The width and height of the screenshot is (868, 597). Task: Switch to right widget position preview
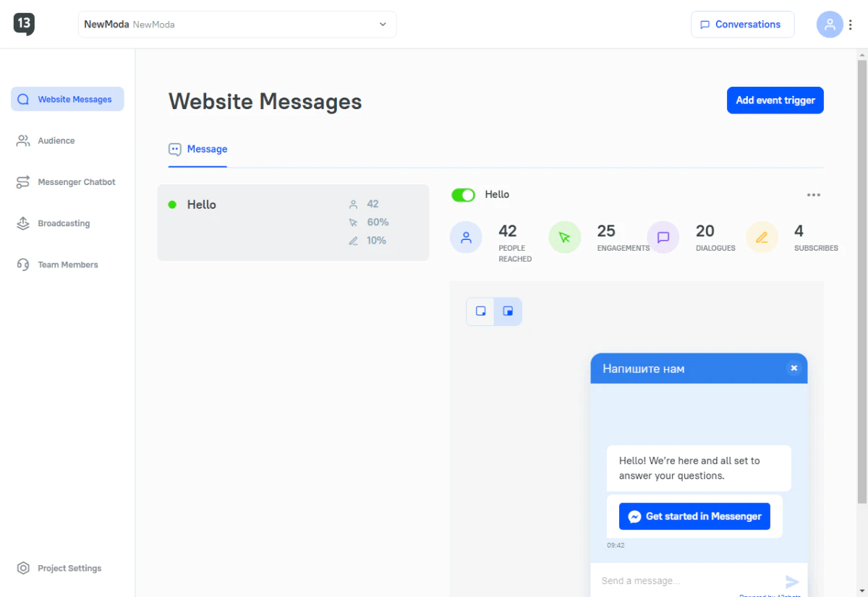(x=508, y=312)
